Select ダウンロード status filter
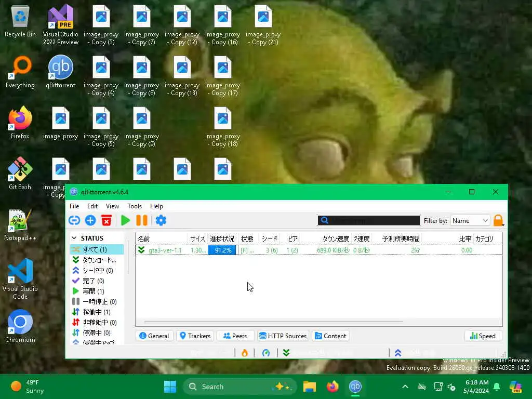This screenshot has height=399, width=532. click(x=97, y=260)
